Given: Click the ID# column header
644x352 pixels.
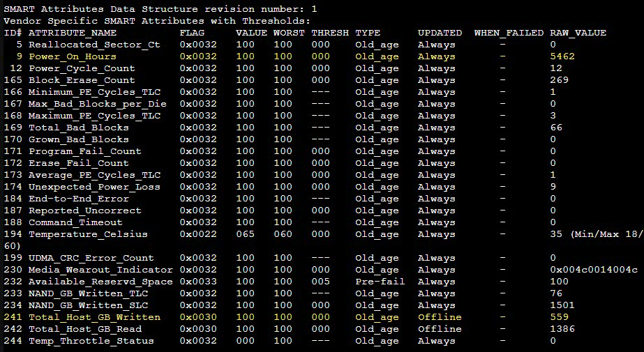Looking at the screenshot, I should 13,33.
